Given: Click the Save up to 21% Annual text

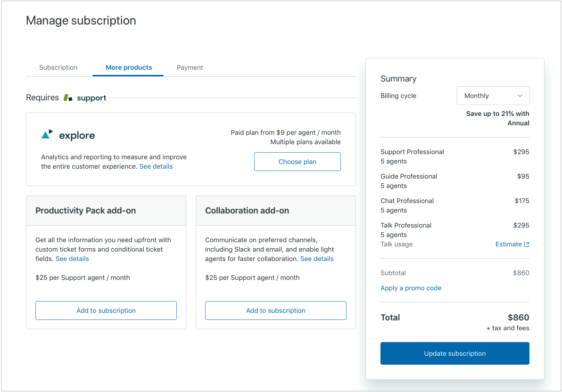Looking at the screenshot, I should [497, 118].
